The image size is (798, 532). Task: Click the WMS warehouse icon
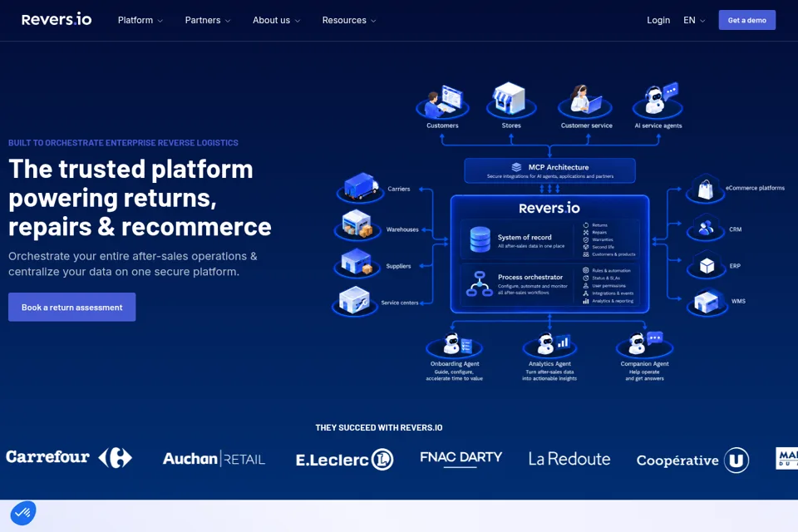707,303
